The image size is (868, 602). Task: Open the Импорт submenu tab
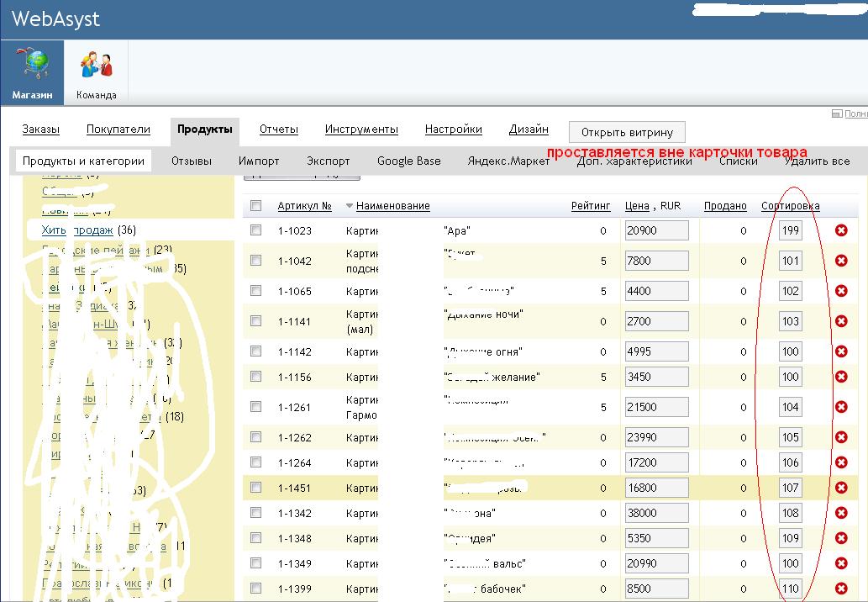click(259, 161)
